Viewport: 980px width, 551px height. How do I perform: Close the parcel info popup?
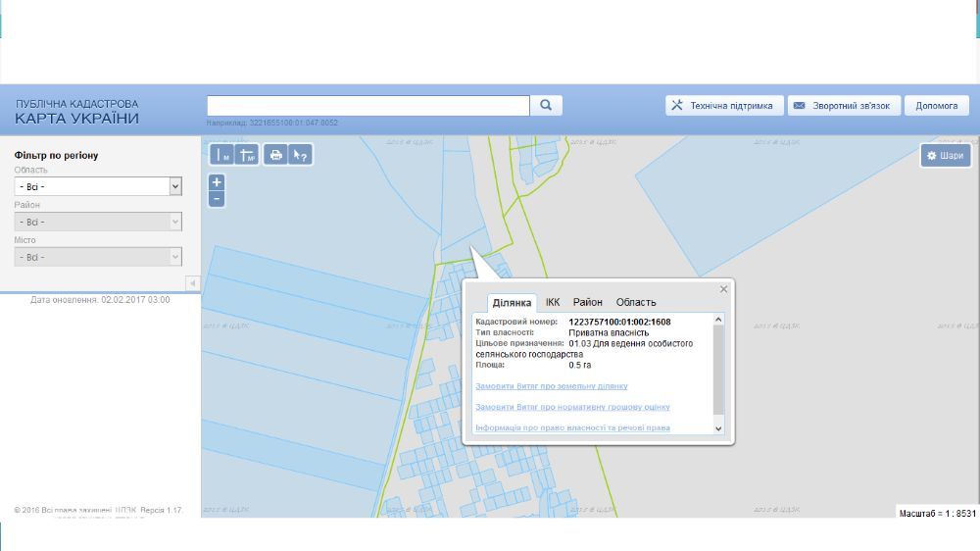click(723, 289)
